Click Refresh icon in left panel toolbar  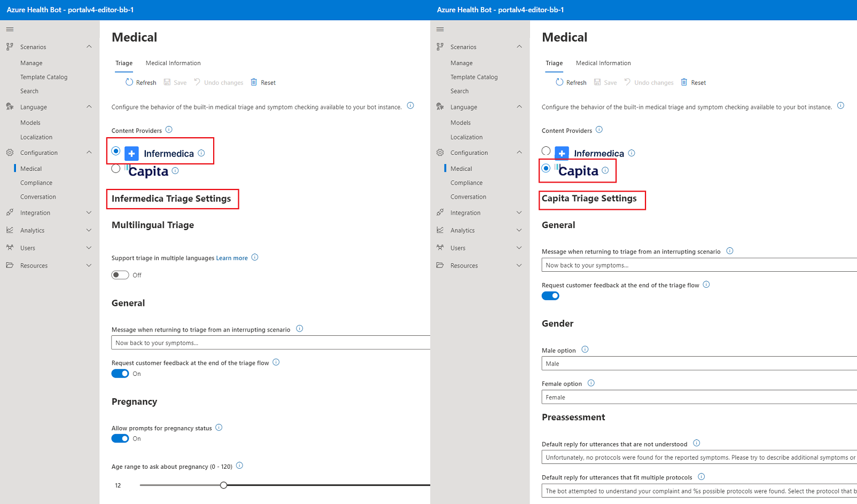(x=129, y=82)
